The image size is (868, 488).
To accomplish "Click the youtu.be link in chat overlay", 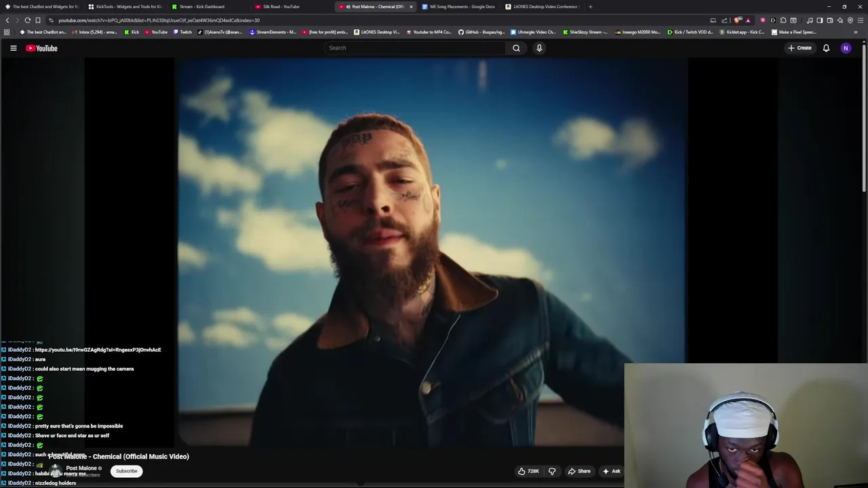I will tap(98, 350).
